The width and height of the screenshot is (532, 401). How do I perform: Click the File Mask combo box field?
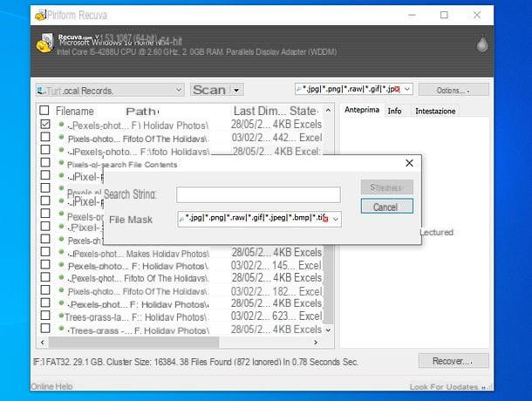260,219
